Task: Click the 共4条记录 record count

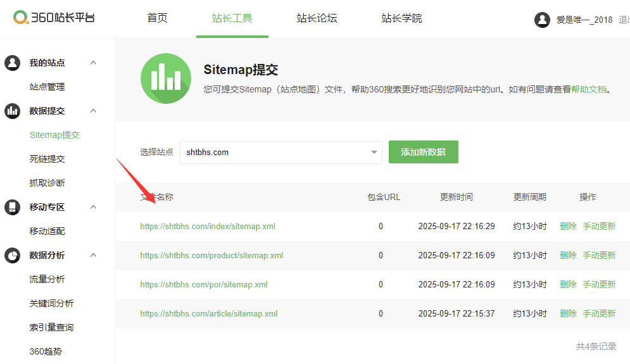Action: (x=596, y=346)
